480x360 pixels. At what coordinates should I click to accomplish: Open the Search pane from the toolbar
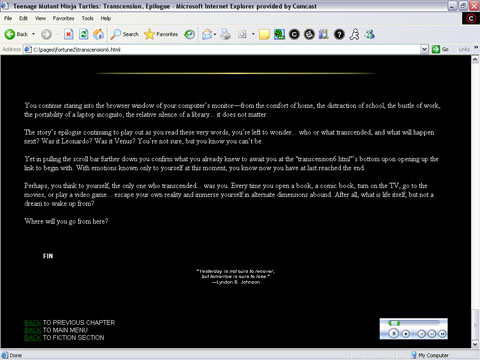coord(125,34)
